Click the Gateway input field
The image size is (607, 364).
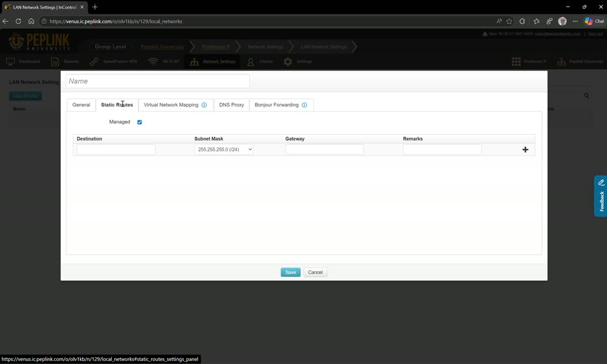[324, 149]
